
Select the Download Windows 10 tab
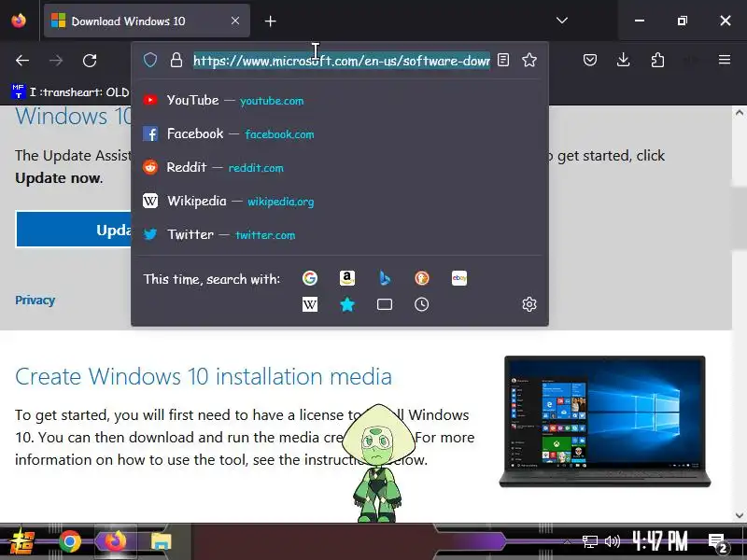(147, 21)
